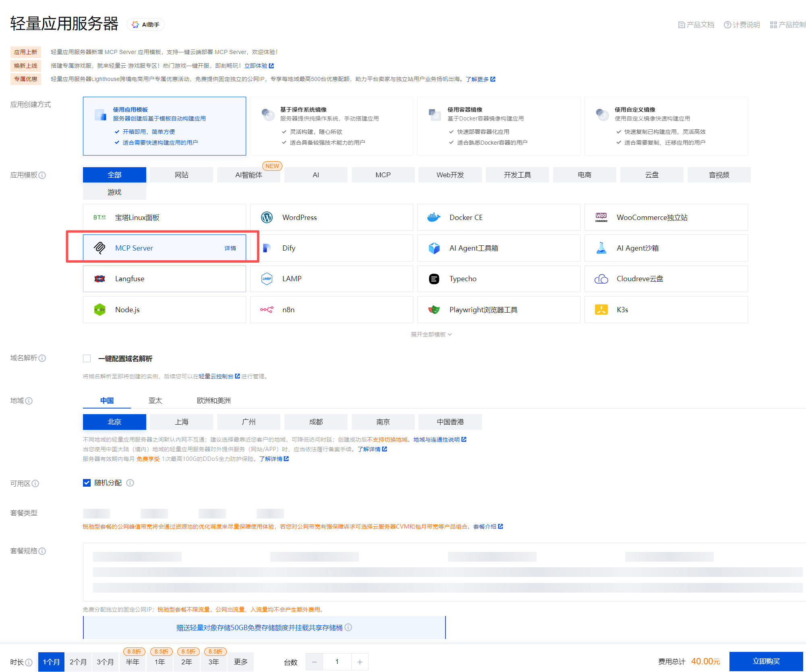Select the K3s yellow icon
This screenshot has width=806, height=672.
601,310
